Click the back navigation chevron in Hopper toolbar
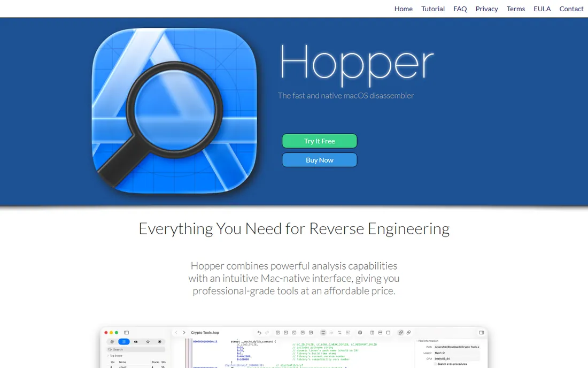The image size is (588, 368). [176, 332]
